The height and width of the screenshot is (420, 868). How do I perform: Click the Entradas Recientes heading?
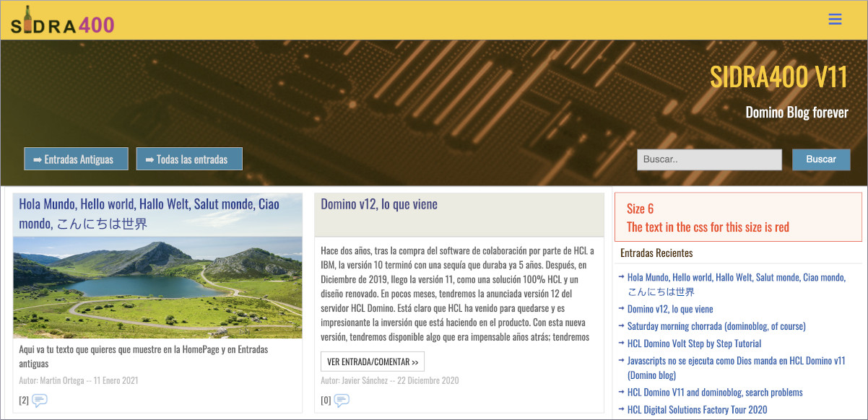(656, 253)
